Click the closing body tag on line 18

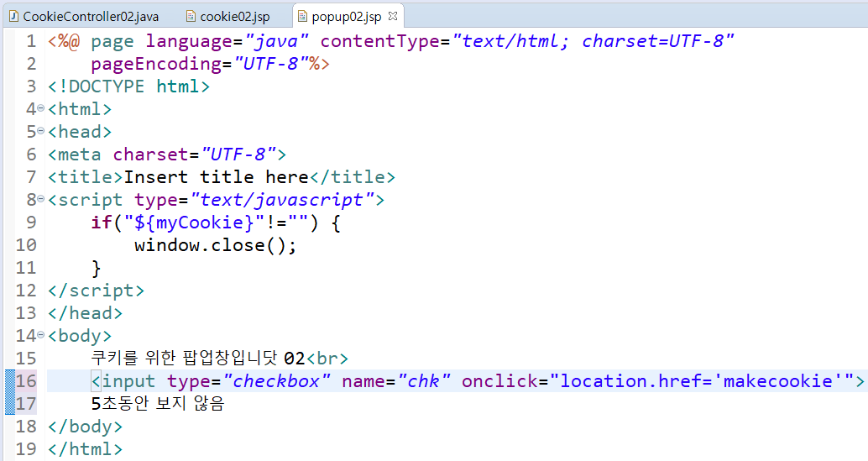point(85,427)
